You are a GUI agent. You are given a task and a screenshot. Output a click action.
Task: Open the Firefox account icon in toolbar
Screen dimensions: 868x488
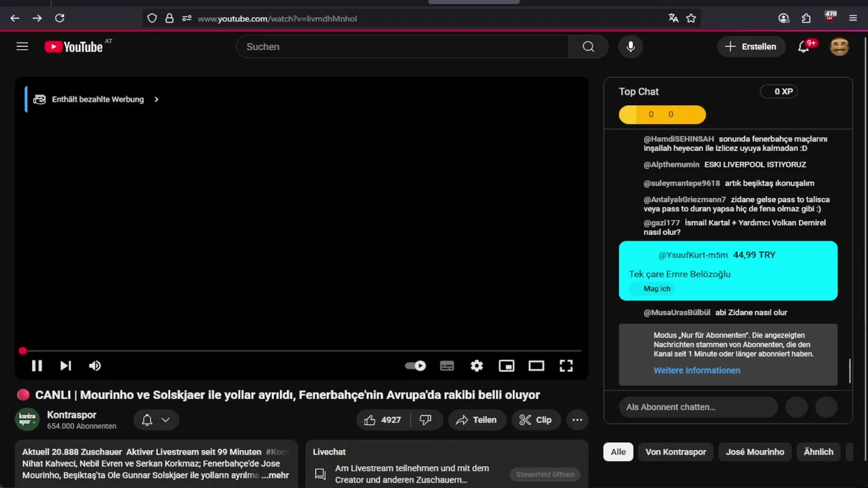click(784, 18)
